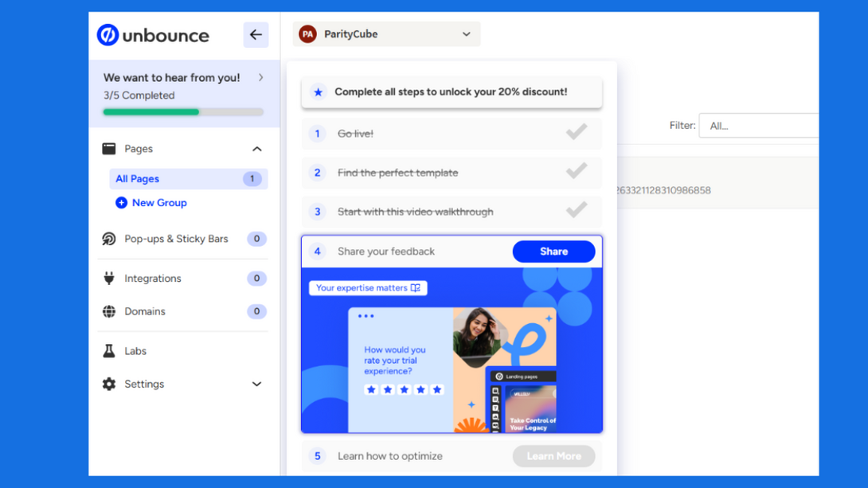Click the Pop-ups & Sticky Bars count badge
This screenshot has height=488, width=868.
click(256, 239)
